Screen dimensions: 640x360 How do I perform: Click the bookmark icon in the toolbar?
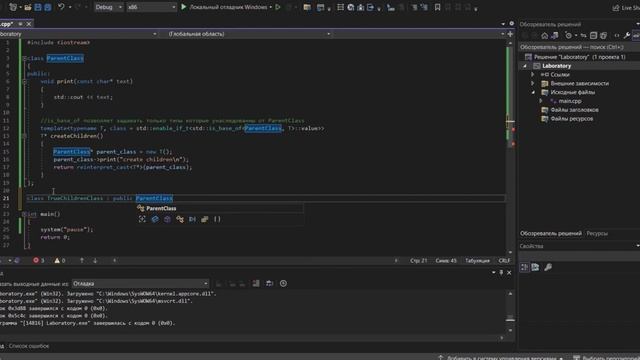[437, 7]
